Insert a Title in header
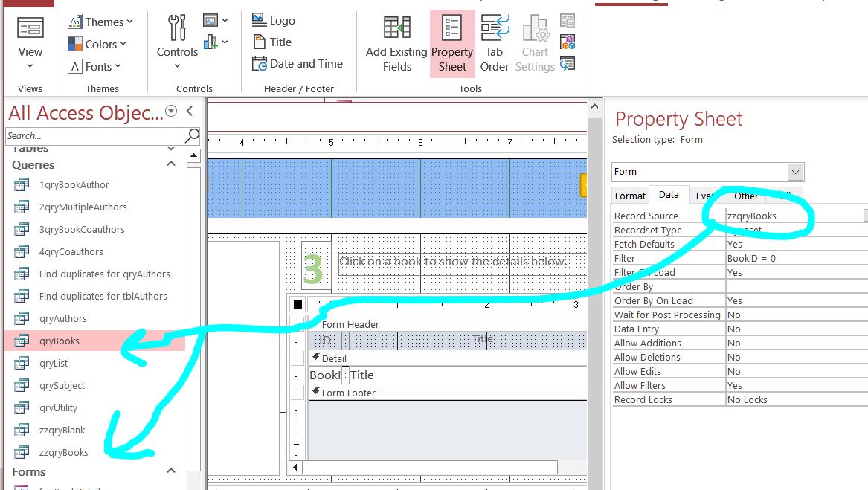 (271, 42)
